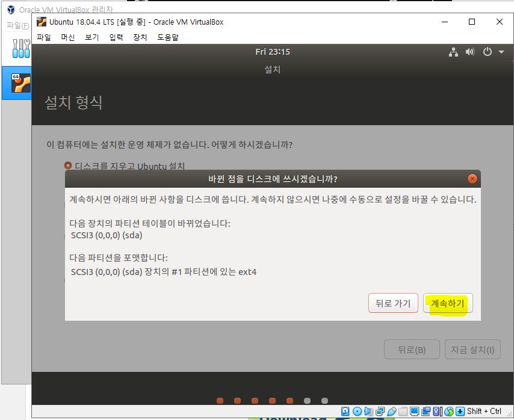Click the 지금 설치(I) button

472,350
